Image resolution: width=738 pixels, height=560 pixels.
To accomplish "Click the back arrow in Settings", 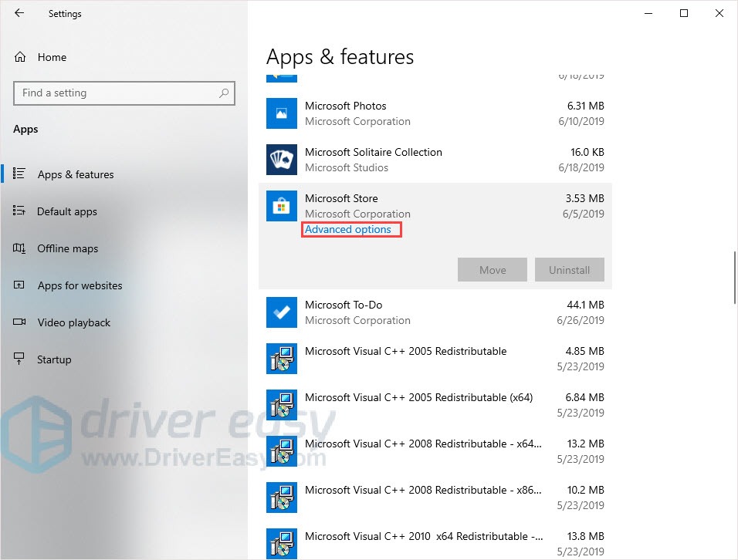I will tap(19, 13).
